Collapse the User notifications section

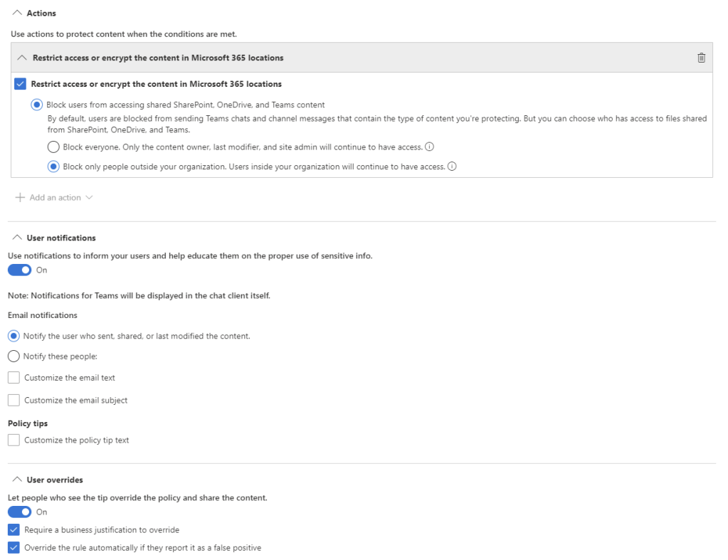(x=16, y=238)
